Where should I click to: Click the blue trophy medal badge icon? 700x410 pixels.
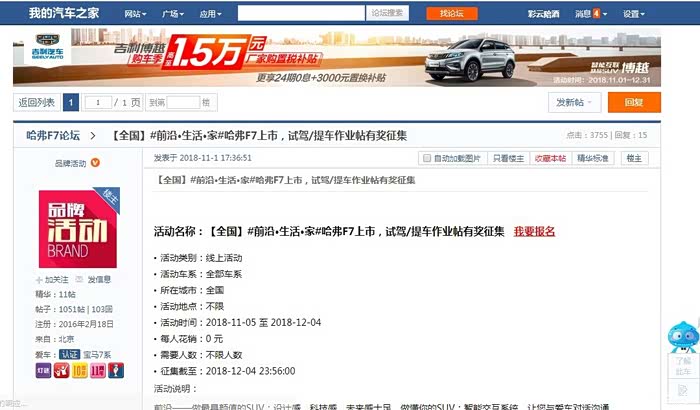[116, 371]
